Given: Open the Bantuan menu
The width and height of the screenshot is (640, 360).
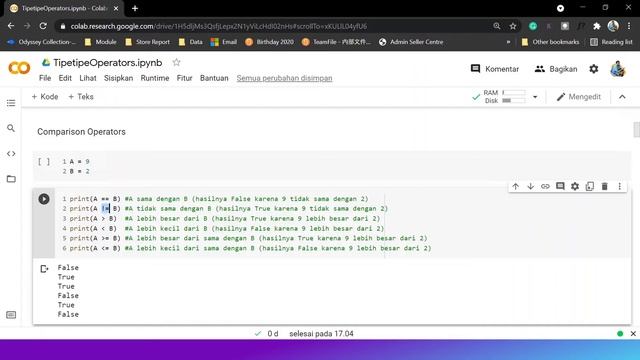Looking at the screenshot, I should coord(214,78).
